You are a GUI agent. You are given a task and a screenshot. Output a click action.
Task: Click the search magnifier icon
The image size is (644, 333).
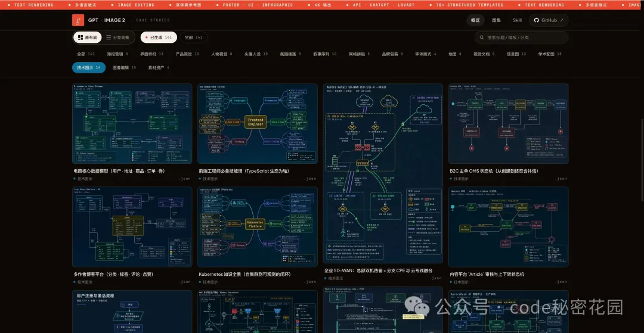(482, 38)
